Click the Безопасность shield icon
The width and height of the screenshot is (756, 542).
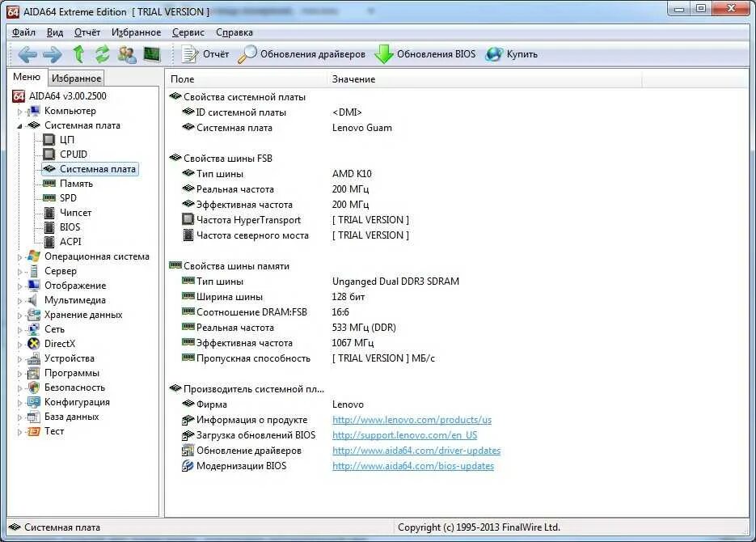tap(34, 387)
